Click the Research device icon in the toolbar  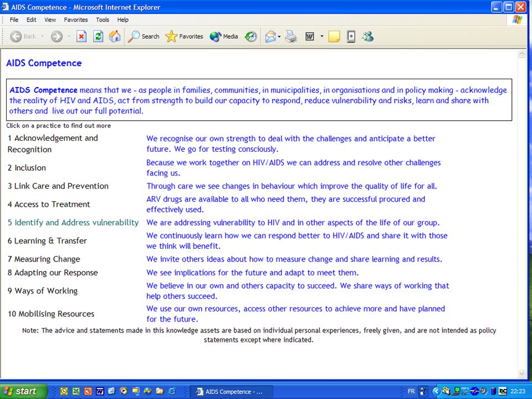pos(351,37)
